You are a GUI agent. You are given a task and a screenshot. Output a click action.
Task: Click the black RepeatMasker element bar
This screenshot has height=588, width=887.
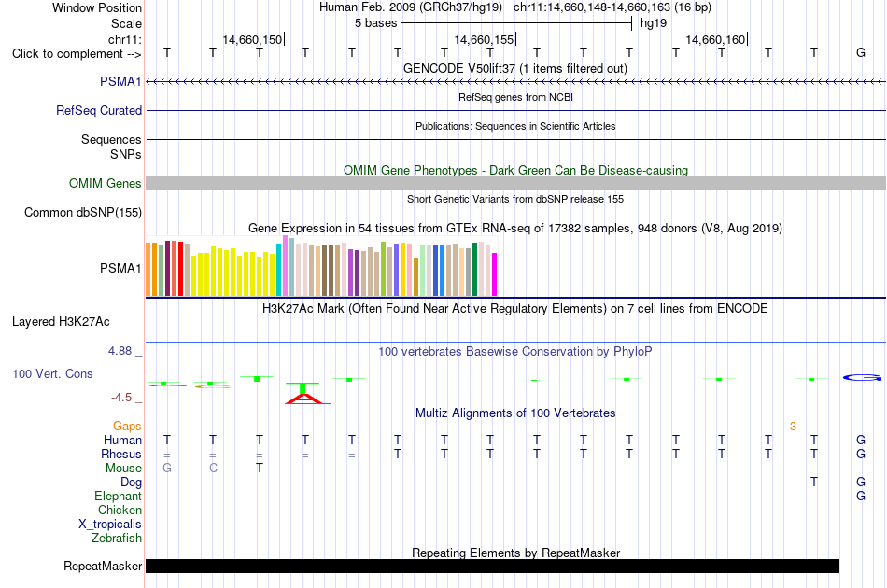point(492,566)
